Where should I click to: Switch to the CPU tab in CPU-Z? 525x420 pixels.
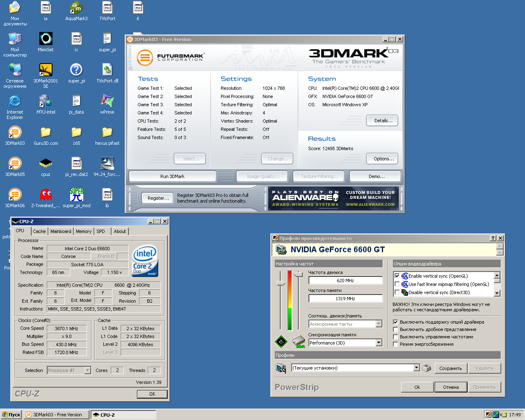tap(20, 231)
